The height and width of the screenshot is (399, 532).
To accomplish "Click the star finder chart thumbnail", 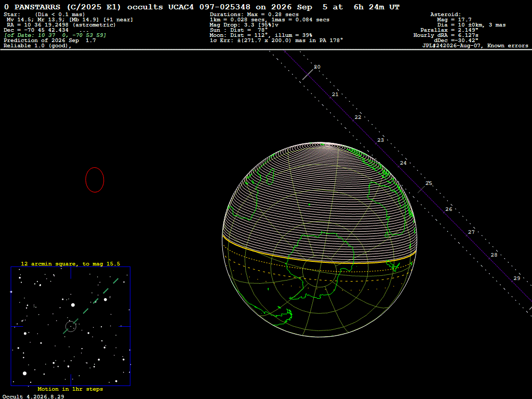I will (71, 326).
